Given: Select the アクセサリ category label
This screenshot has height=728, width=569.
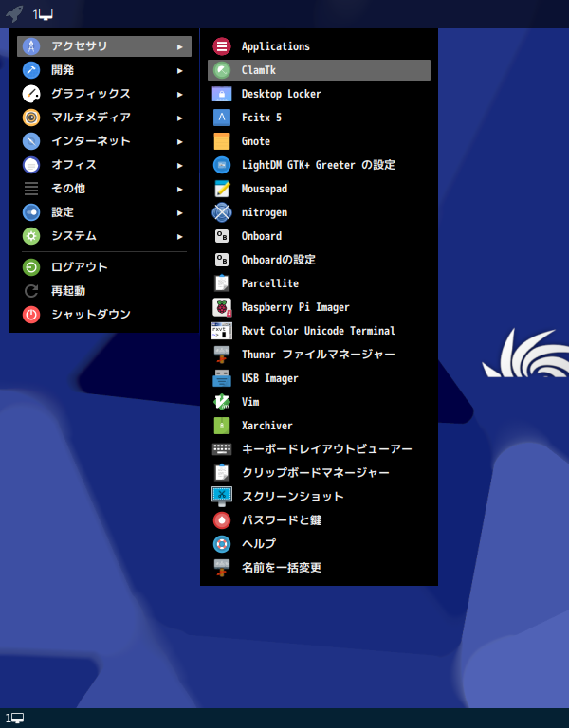Looking at the screenshot, I should pyautogui.click(x=80, y=45).
